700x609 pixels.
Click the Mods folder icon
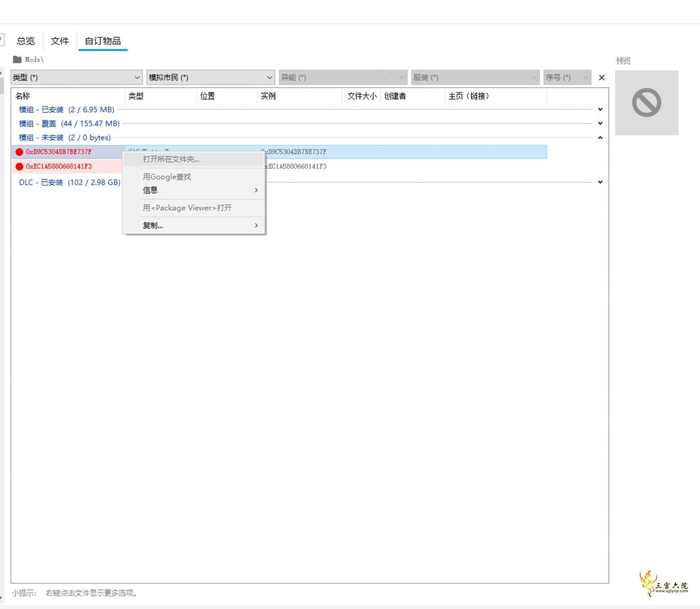17,59
